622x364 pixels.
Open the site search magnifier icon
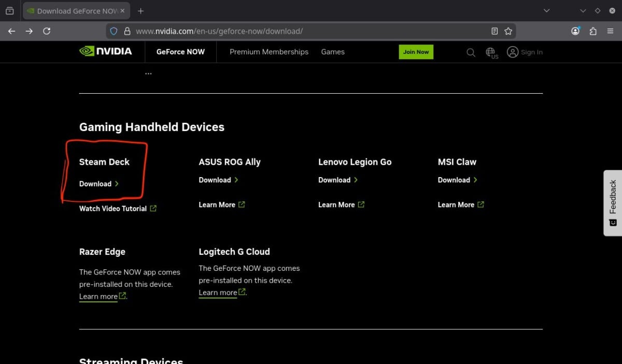[x=471, y=52]
